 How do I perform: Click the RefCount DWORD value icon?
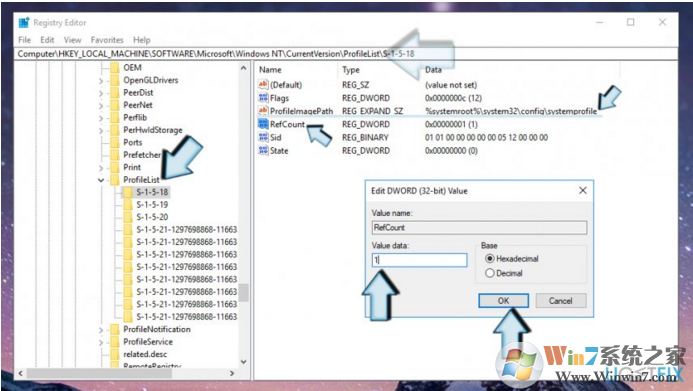[x=263, y=124]
